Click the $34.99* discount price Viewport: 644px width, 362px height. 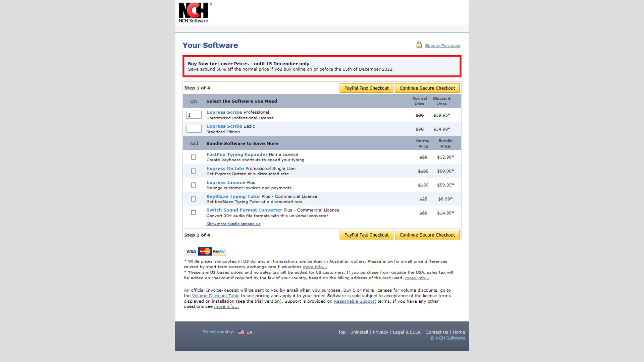point(442,129)
